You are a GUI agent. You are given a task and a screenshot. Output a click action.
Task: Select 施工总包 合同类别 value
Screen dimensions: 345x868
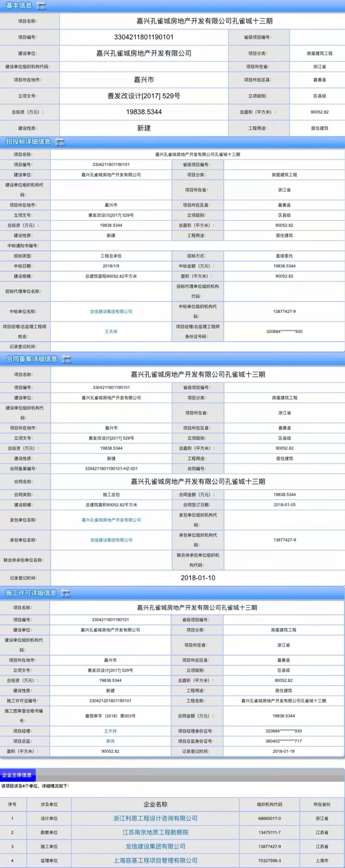(111, 495)
